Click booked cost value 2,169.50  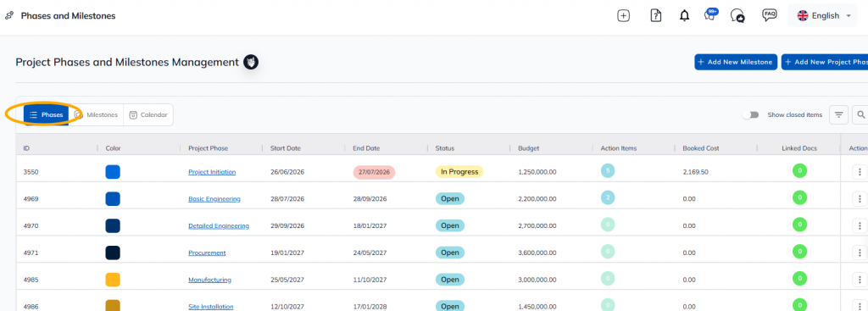(x=695, y=172)
